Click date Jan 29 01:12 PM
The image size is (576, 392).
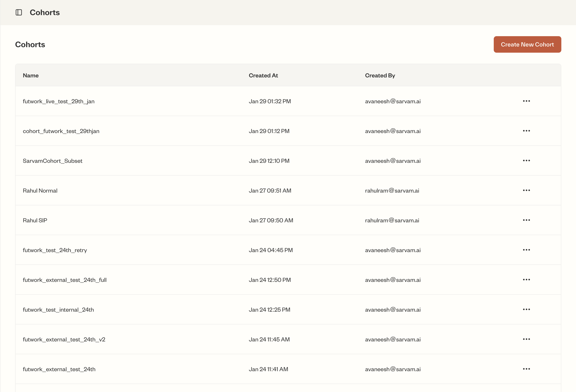(x=269, y=131)
